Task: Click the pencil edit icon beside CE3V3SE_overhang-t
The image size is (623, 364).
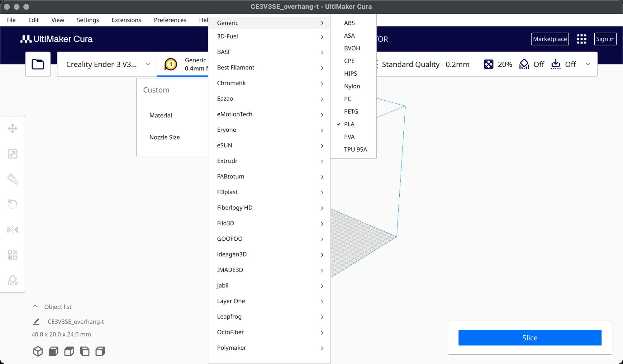Action: (36, 322)
